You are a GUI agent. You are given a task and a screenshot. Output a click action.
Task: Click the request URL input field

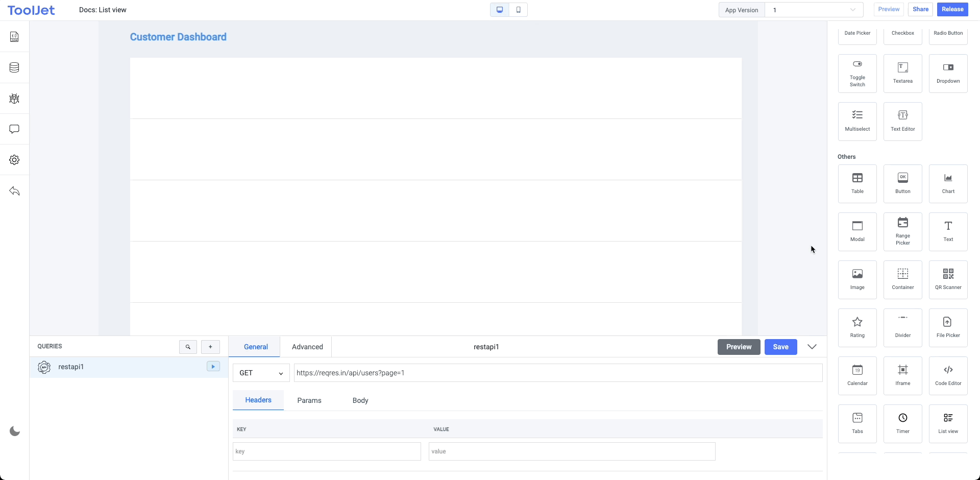pyautogui.click(x=557, y=373)
